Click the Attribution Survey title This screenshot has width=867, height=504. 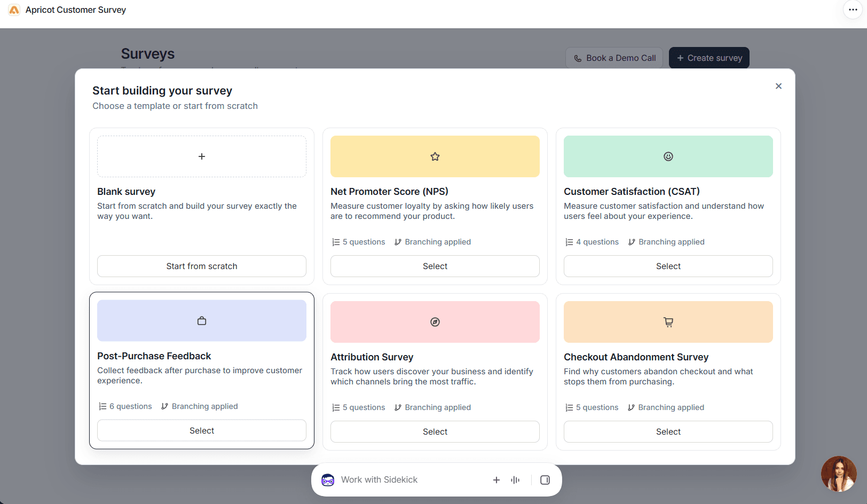[x=372, y=357]
